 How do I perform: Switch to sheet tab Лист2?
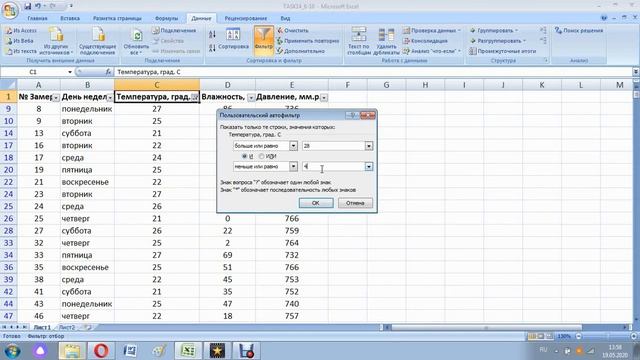[x=67, y=327]
